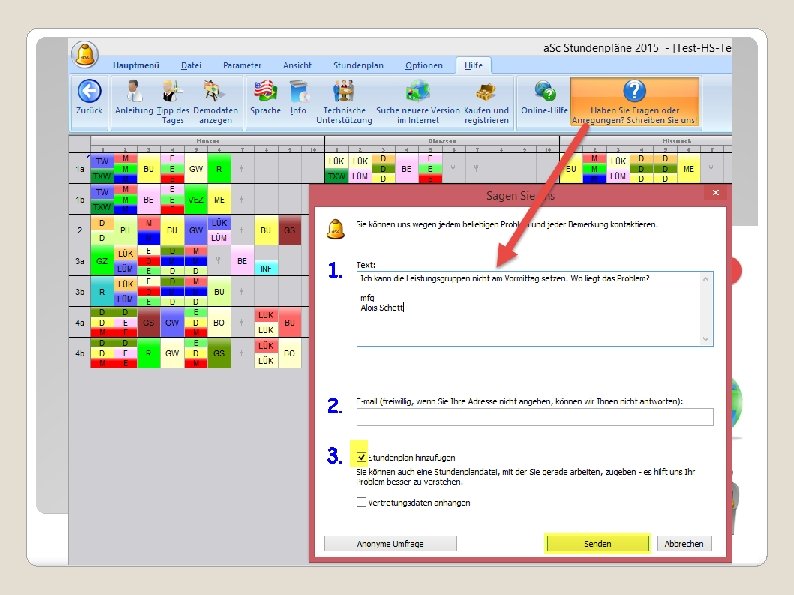
Task: Show Tipp des Tages
Action: 172,92
